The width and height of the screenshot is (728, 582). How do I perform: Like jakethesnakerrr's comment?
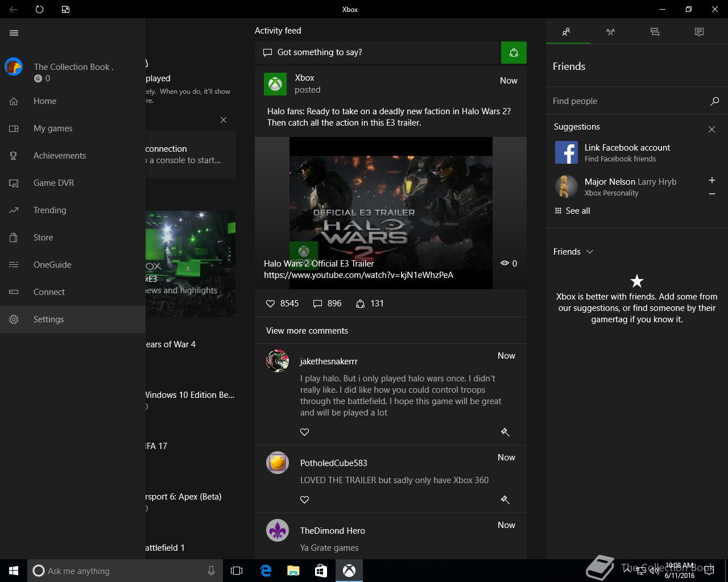tap(305, 432)
